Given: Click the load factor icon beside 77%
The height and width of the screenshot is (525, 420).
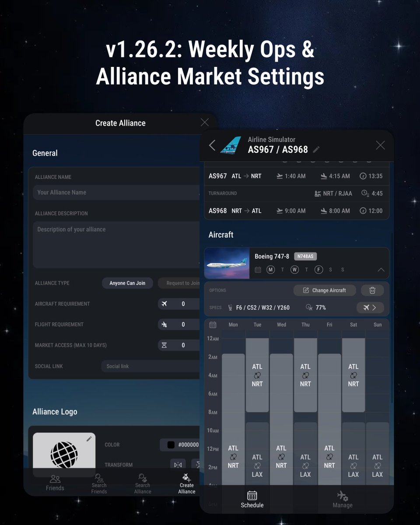Looking at the screenshot, I should (309, 308).
